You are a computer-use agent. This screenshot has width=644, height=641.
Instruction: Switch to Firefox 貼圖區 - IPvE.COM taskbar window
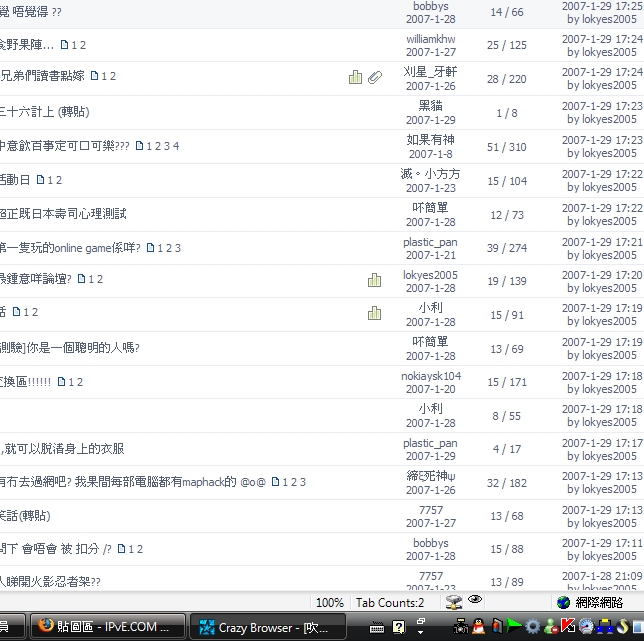click(x=108, y=627)
